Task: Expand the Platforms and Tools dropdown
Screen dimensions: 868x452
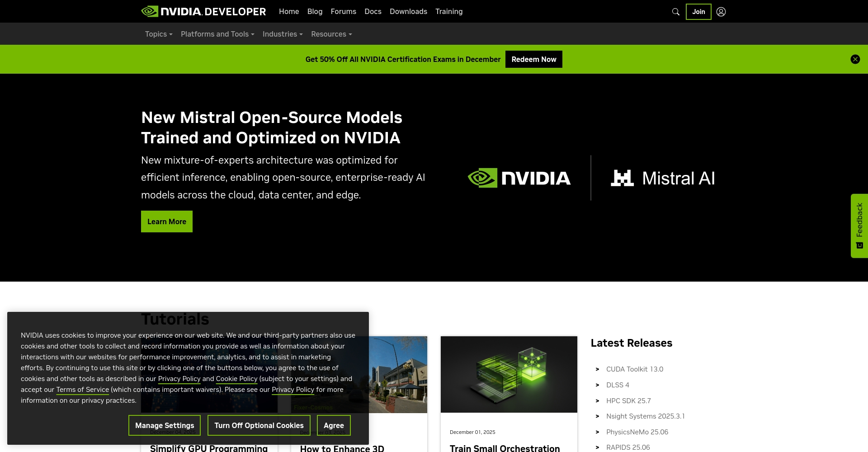Action: pos(217,34)
